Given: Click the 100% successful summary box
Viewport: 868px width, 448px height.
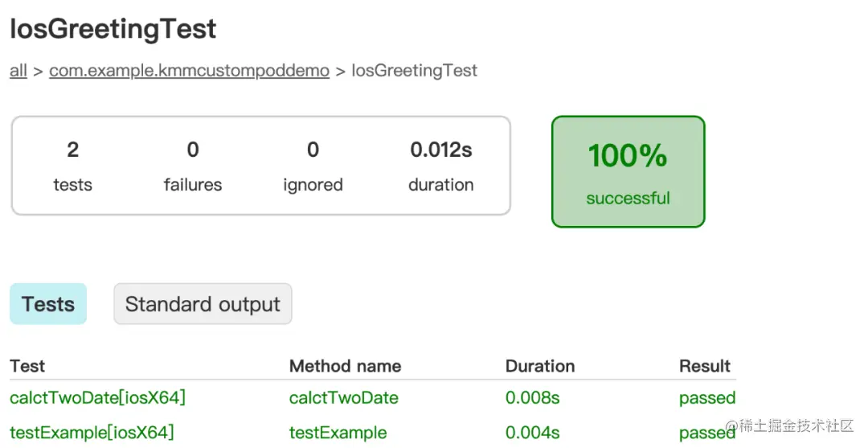Looking at the screenshot, I should (628, 171).
